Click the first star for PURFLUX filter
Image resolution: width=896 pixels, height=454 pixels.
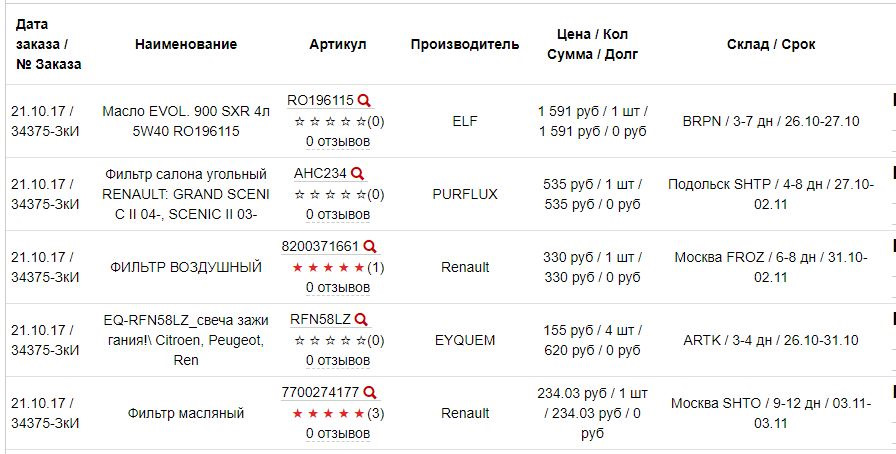point(298,195)
